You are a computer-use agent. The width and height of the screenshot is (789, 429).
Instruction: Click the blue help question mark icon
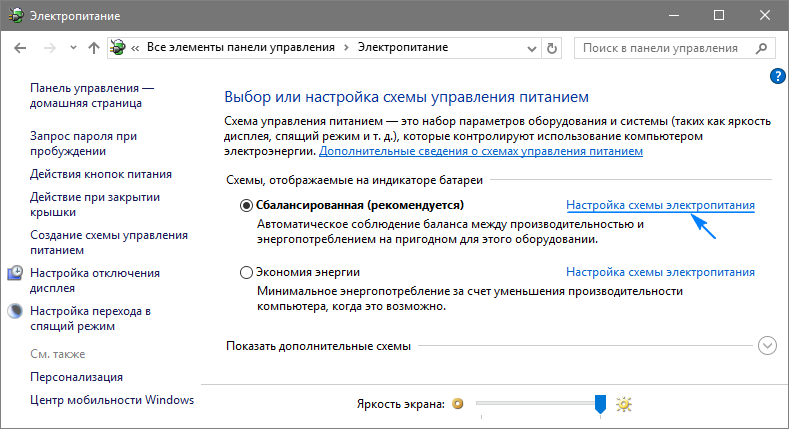[777, 76]
